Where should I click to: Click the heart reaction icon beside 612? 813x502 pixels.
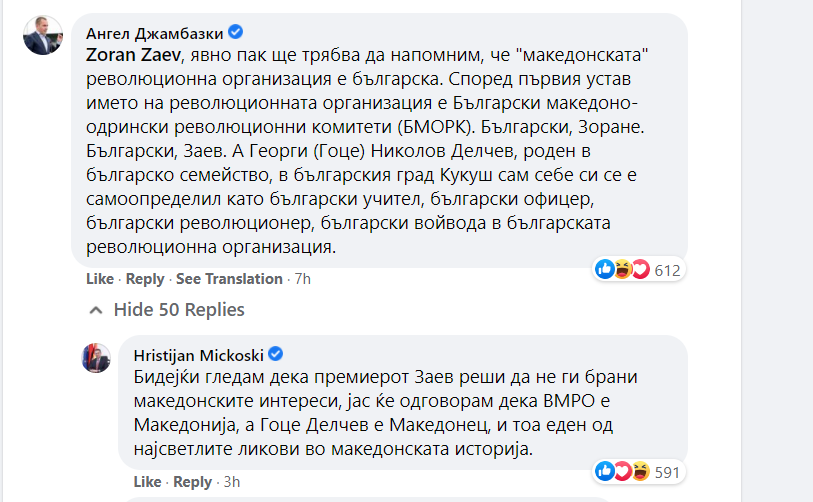coord(640,269)
